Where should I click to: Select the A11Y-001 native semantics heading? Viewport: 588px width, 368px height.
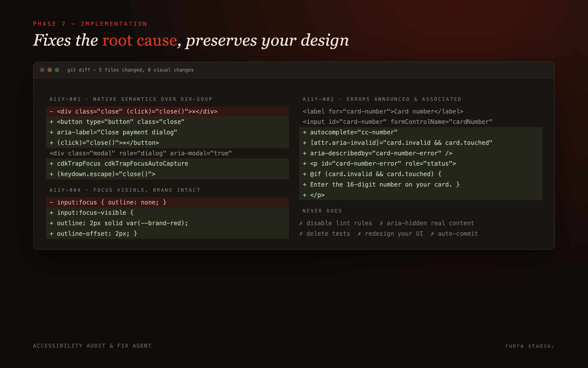pos(131,99)
